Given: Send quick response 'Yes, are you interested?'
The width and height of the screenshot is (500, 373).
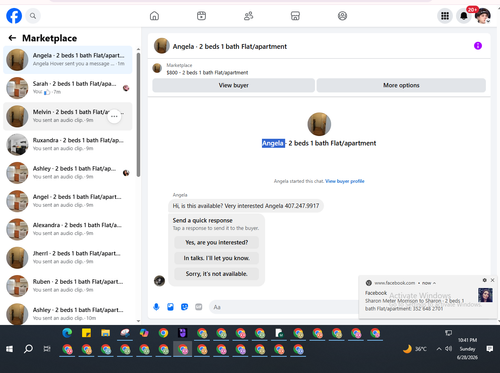Looking at the screenshot, I should point(216,242).
